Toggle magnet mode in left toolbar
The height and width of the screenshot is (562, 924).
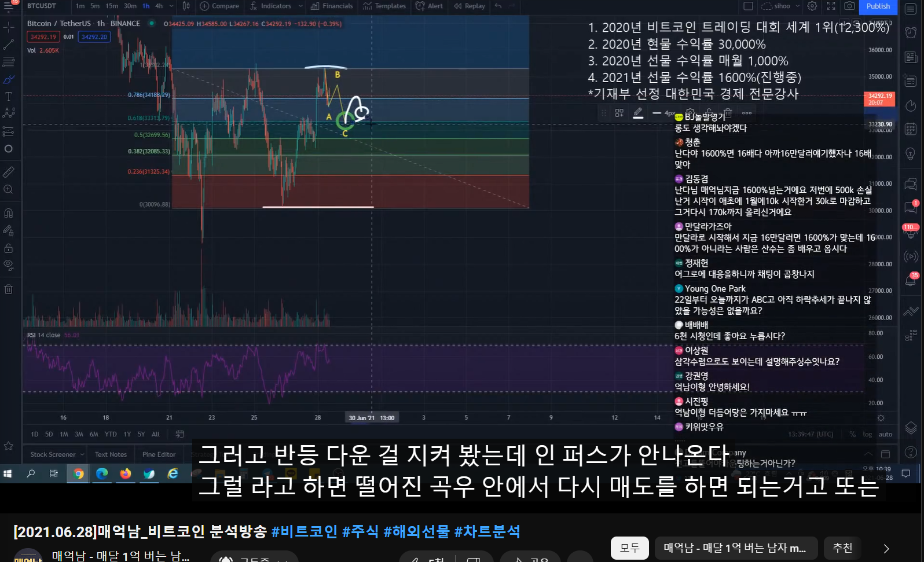point(9,212)
